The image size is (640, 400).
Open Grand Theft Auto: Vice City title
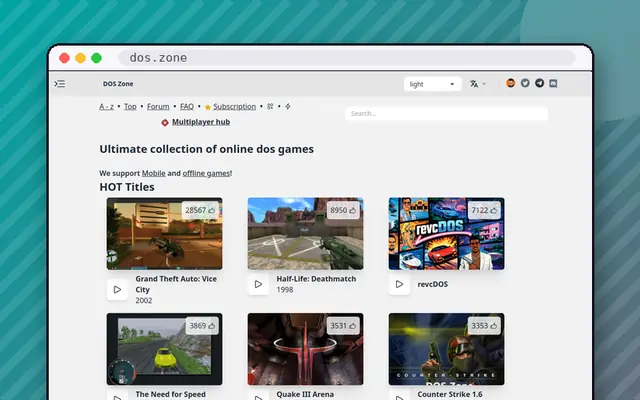176,284
